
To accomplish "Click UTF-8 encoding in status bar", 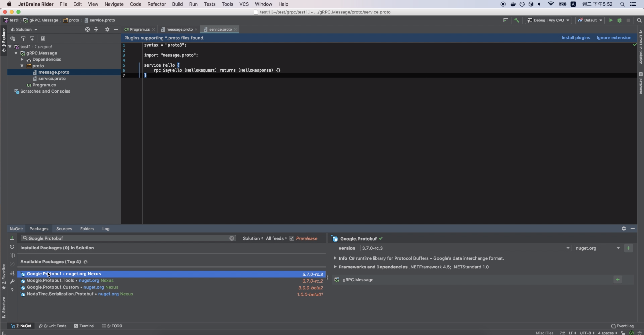I will 587,333.
